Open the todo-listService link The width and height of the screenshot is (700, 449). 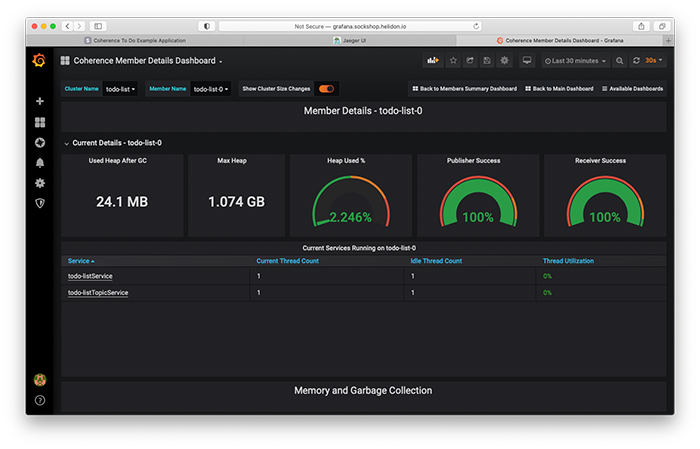[x=90, y=276]
